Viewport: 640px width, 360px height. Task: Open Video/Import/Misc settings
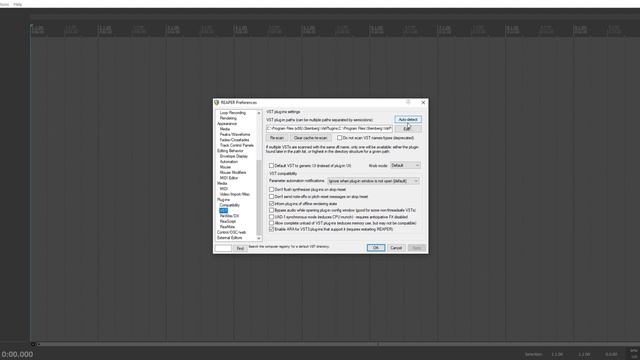(x=235, y=194)
